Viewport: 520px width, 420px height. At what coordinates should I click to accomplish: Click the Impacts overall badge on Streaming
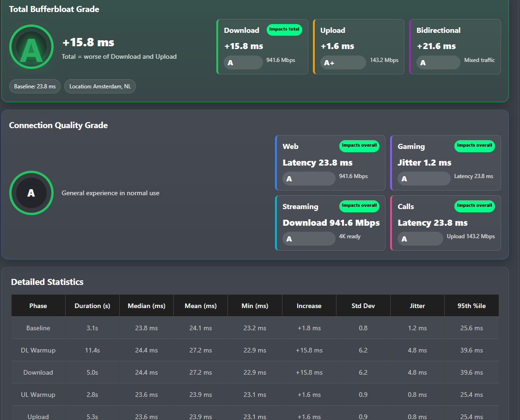click(359, 206)
